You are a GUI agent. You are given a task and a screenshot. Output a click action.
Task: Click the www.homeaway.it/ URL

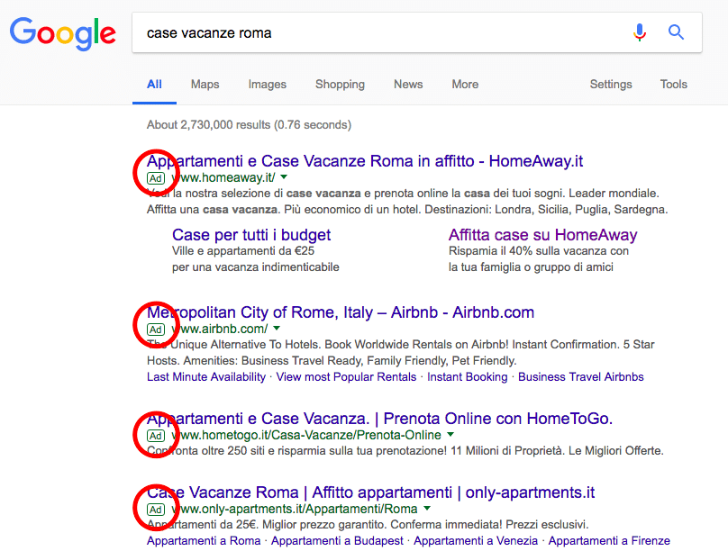(223, 177)
